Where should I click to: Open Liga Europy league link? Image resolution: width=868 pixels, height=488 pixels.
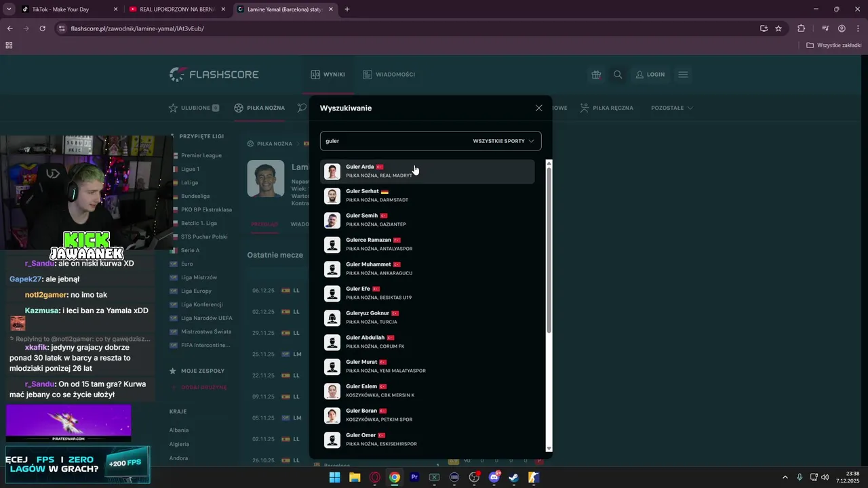[x=197, y=291]
